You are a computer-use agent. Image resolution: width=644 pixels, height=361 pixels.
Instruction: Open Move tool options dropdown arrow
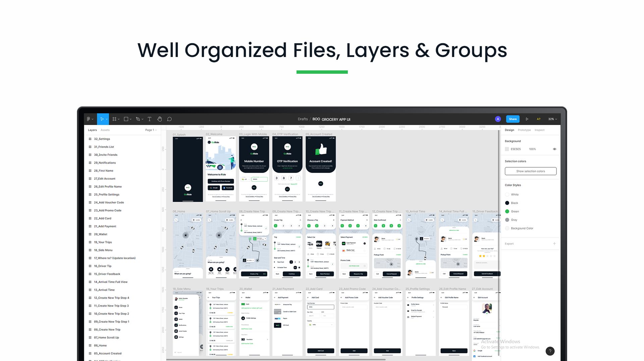[x=107, y=119]
